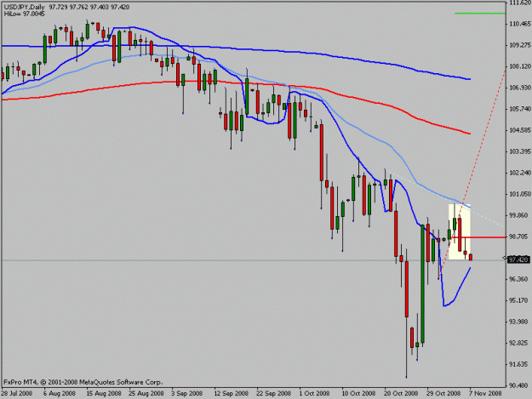Click the 98.705 price scale label
Screen dimensions: 532x399
pyautogui.click(x=520, y=237)
